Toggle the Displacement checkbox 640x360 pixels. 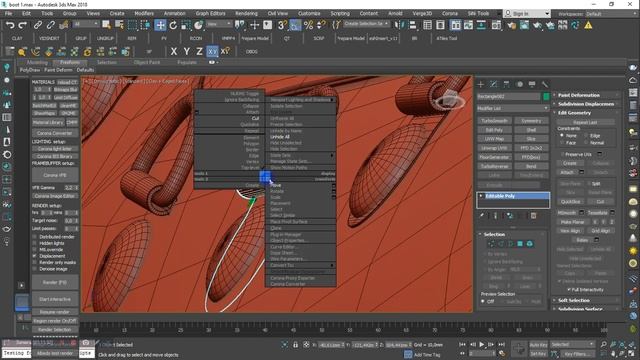[35, 256]
